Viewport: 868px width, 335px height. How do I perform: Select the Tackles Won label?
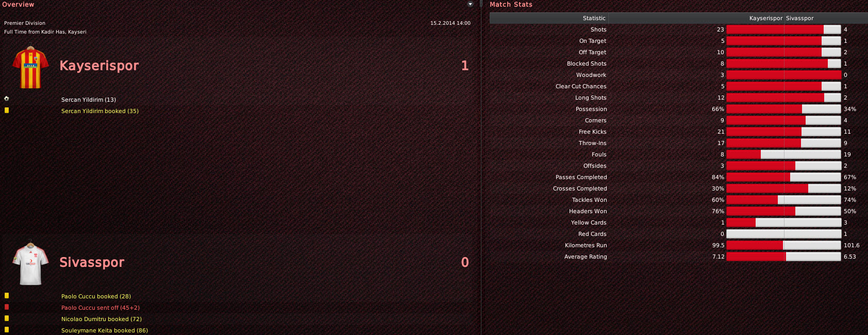click(590, 200)
